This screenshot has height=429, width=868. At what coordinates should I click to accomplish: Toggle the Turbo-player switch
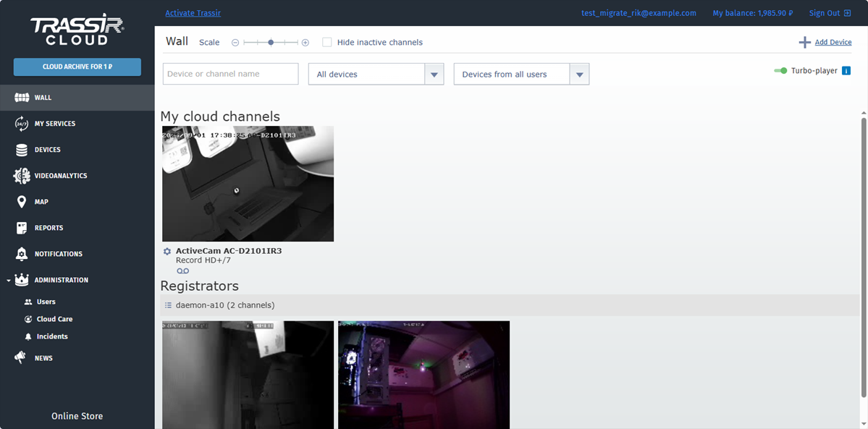pyautogui.click(x=780, y=71)
